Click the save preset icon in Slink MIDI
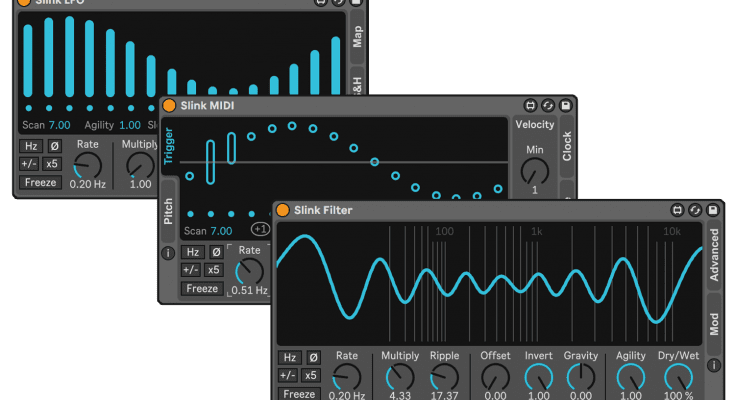 566,106
